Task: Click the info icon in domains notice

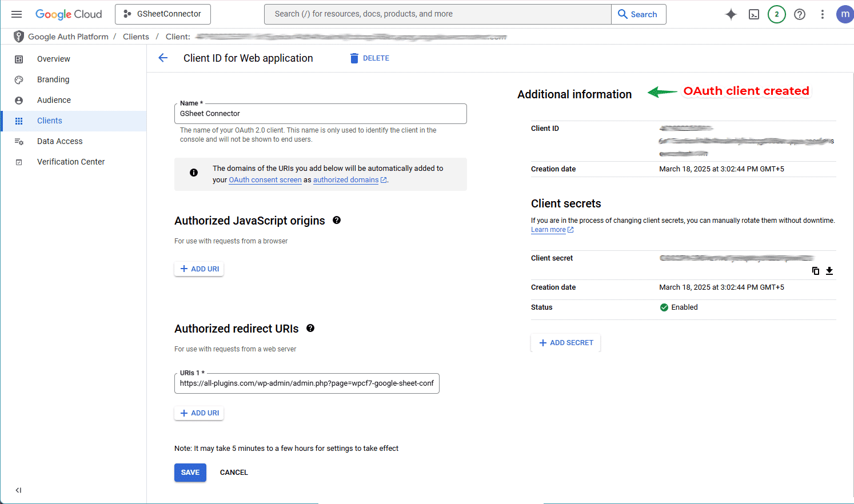Action: pyautogui.click(x=194, y=173)
